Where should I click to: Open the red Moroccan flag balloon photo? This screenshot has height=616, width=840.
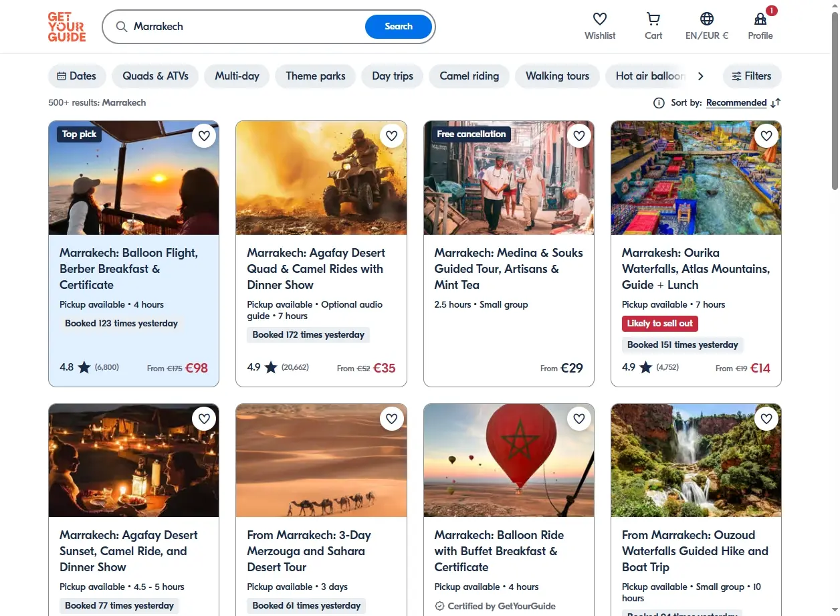pyautogui.click(x=509, y=460)
